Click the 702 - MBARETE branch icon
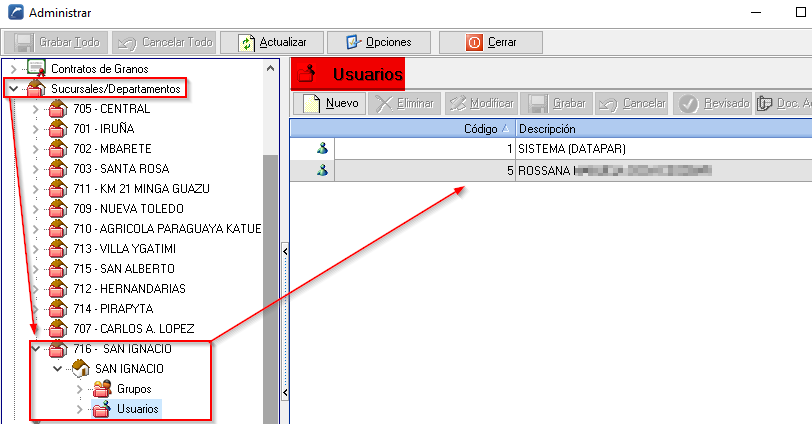Viewport: 812px width, 424px height. [58, 149]
